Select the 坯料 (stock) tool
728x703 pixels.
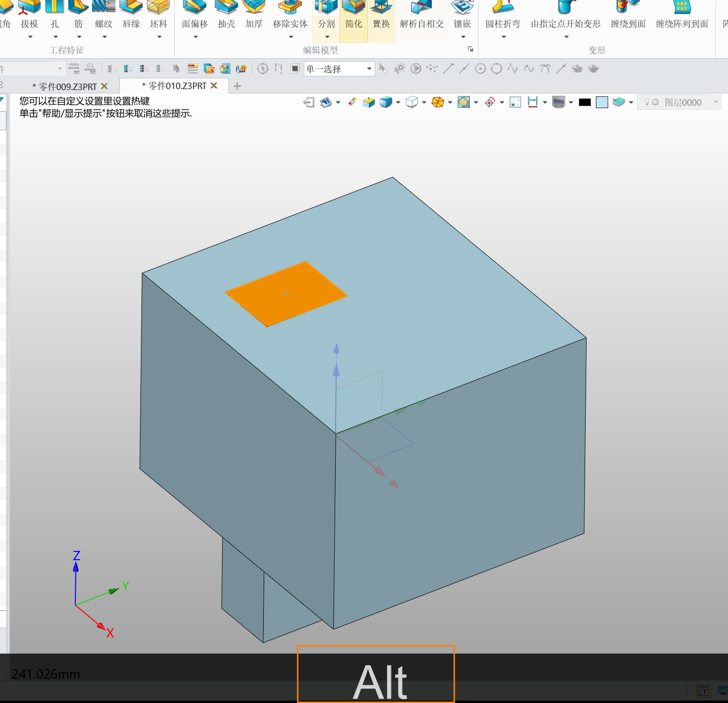(159, 15)
